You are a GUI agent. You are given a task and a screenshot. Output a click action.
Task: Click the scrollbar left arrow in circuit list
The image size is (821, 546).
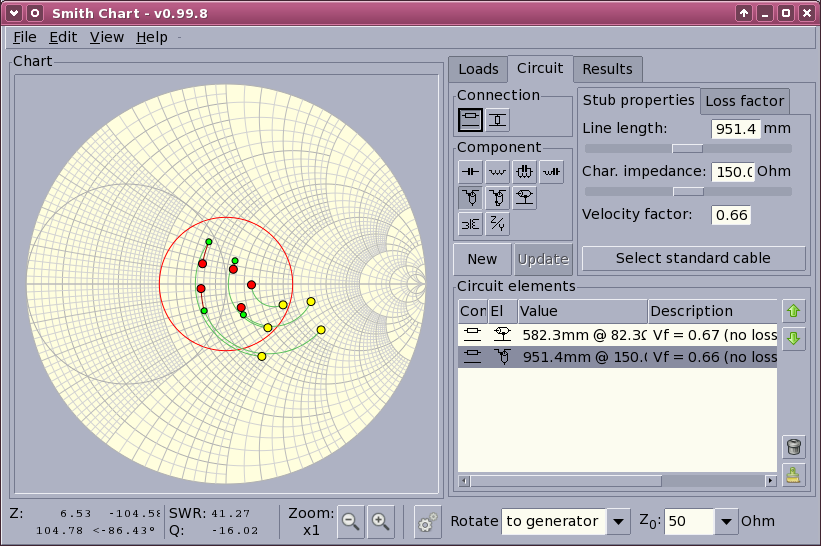464,481
